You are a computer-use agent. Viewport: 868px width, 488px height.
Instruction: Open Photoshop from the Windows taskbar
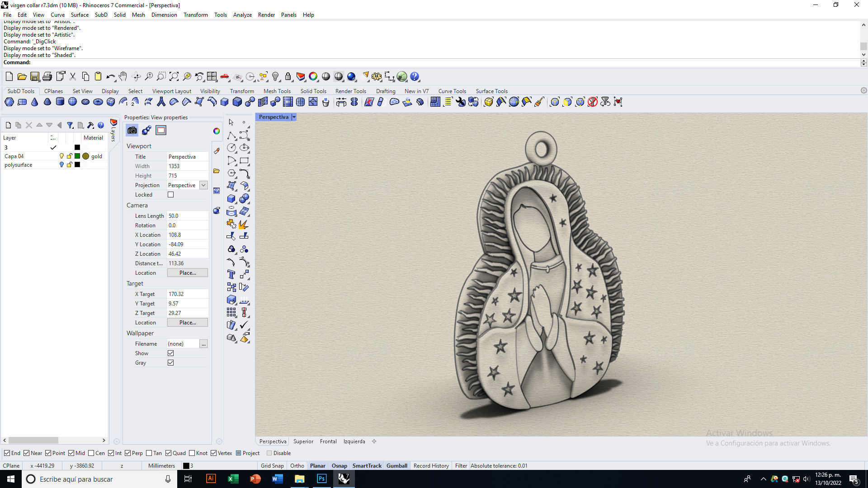[x=321, y=479]
